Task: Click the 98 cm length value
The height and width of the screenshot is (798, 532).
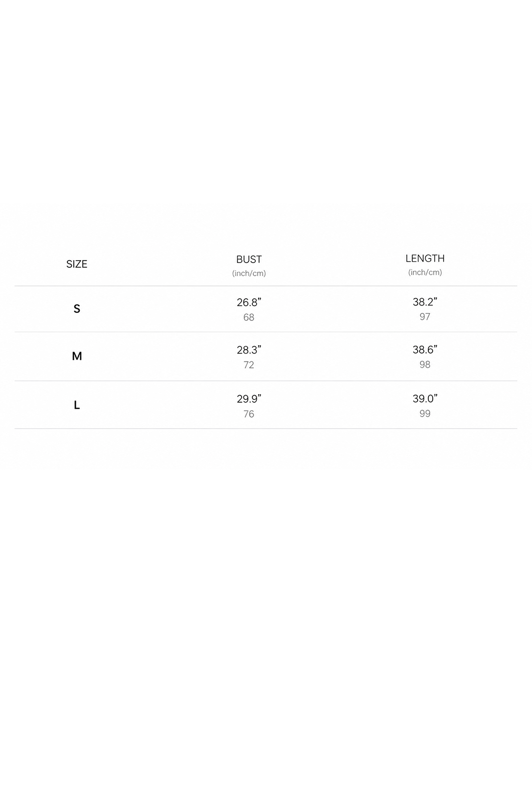Action: [425, 364]
